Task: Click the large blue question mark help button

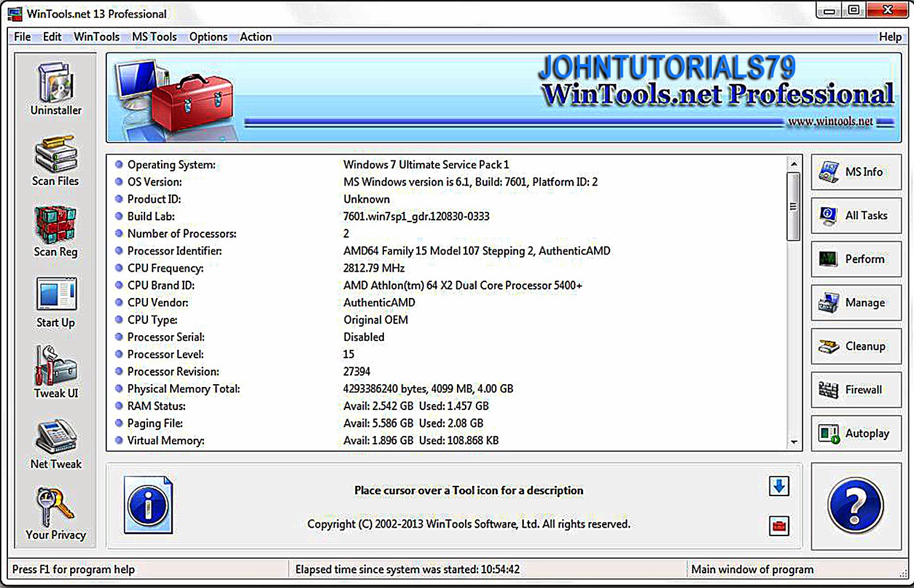Action: tap(856, 506)
